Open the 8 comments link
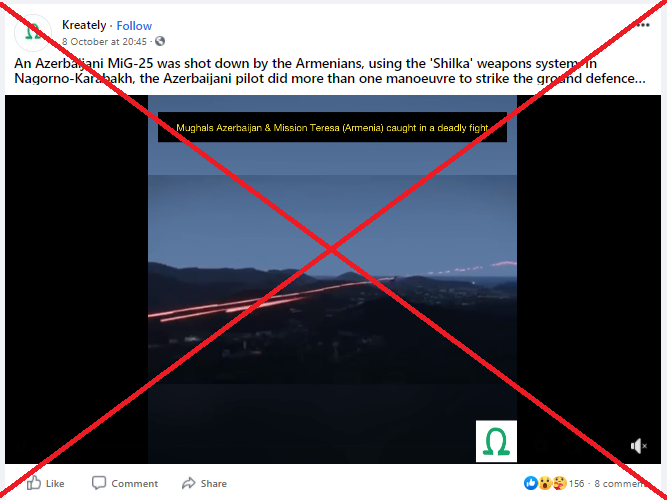Image resolution: width=667 pixels, height=500 pixels. (621, 483)
